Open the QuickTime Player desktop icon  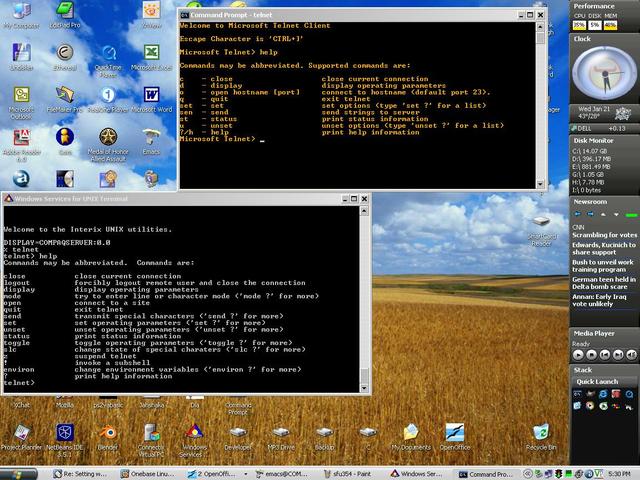pos(108,60)
